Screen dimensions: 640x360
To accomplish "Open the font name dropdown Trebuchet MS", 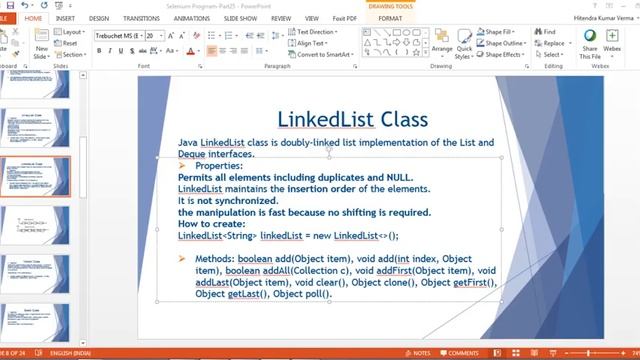I will [x=142, y=36].
